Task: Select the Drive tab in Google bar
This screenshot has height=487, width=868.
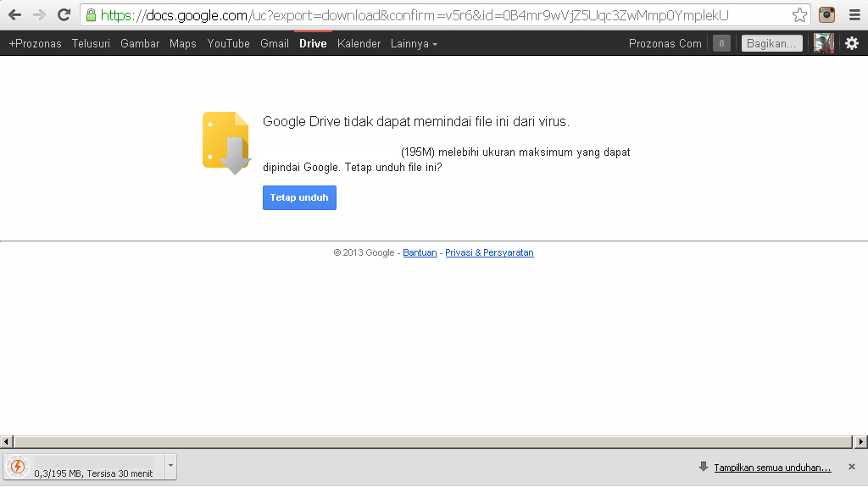Action: [x=313, y=43]
